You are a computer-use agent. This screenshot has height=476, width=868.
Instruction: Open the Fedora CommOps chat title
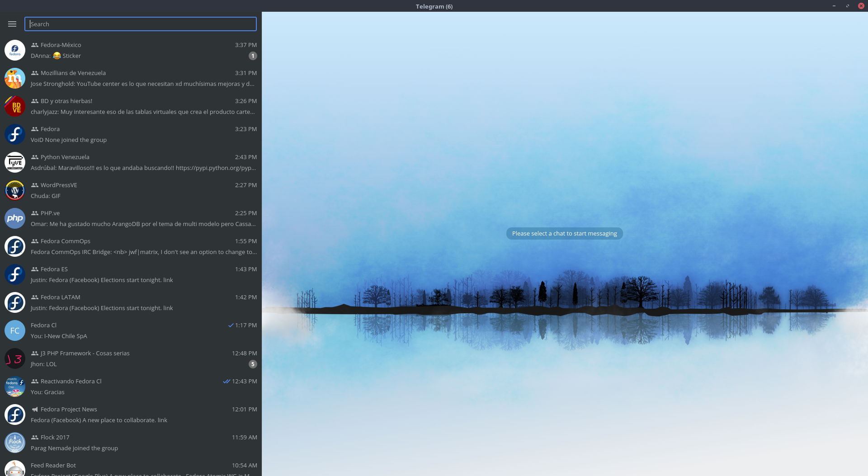point(66,241)
